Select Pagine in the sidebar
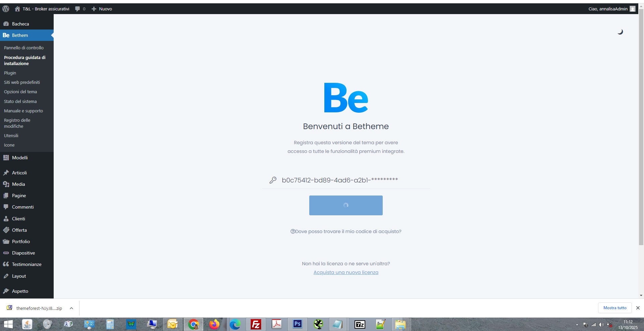 19,196
